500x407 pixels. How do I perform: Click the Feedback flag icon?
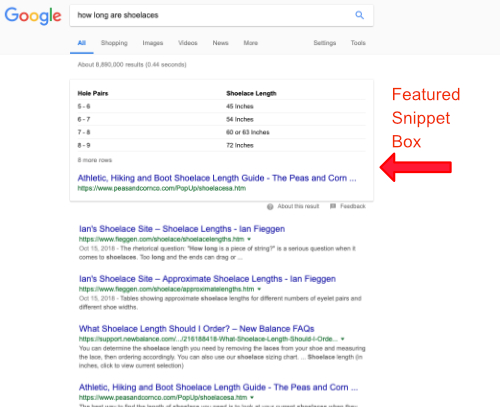tap(333, 206)
